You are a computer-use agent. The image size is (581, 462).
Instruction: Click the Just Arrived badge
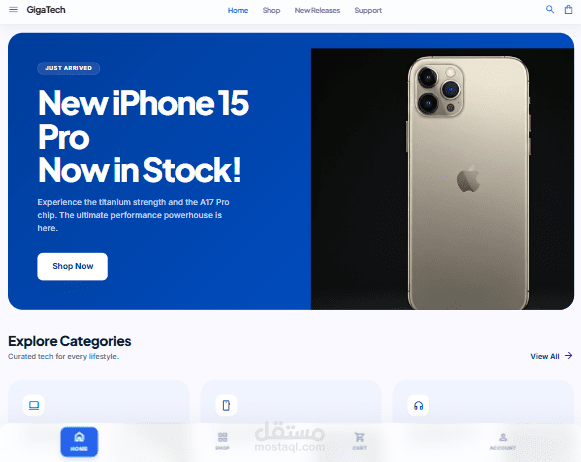[69, 68]
